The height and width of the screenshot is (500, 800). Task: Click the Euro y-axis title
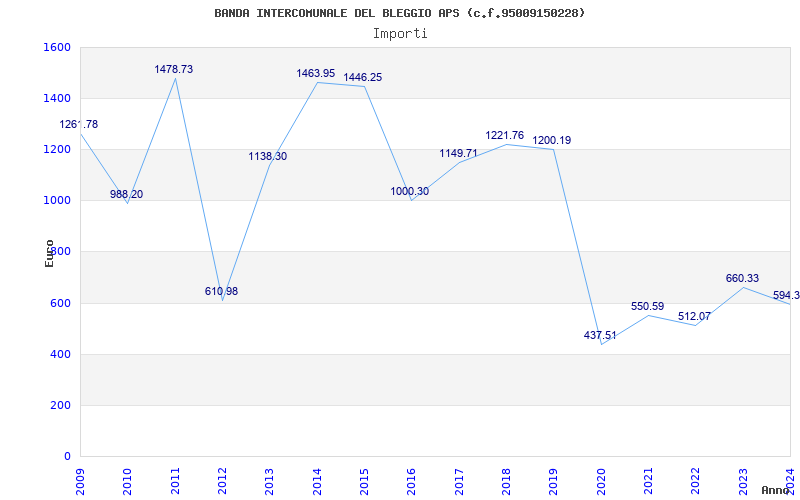coord(49,254)
